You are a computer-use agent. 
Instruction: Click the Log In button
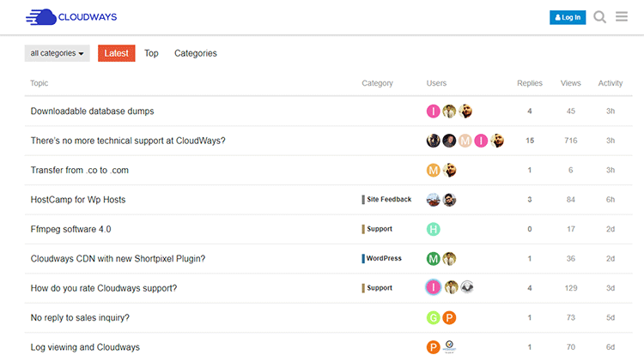tap(568, 17)
